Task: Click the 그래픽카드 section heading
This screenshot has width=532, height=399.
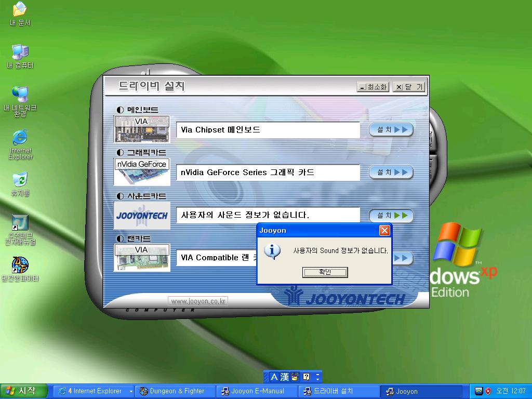Action: (146, 152)
